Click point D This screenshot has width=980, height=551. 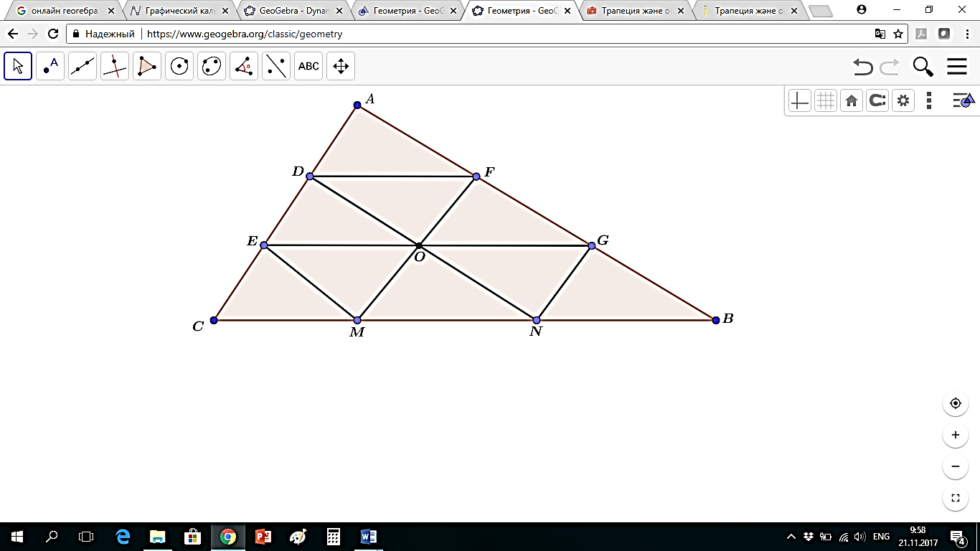(310, 176)
